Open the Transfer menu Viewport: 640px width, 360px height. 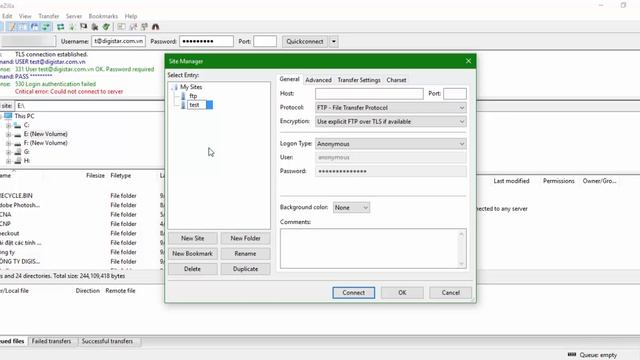(x=49, y=16)
